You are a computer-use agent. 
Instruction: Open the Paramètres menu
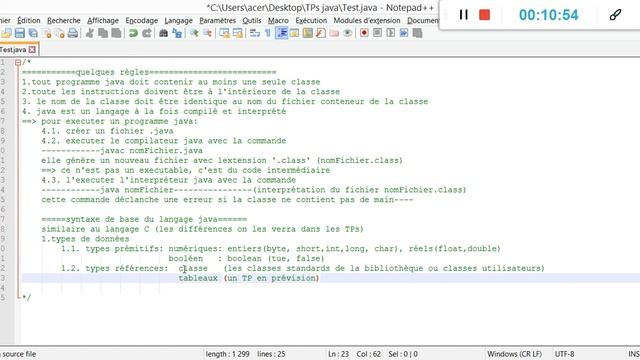pyautogui.click(x=218, y=20)
